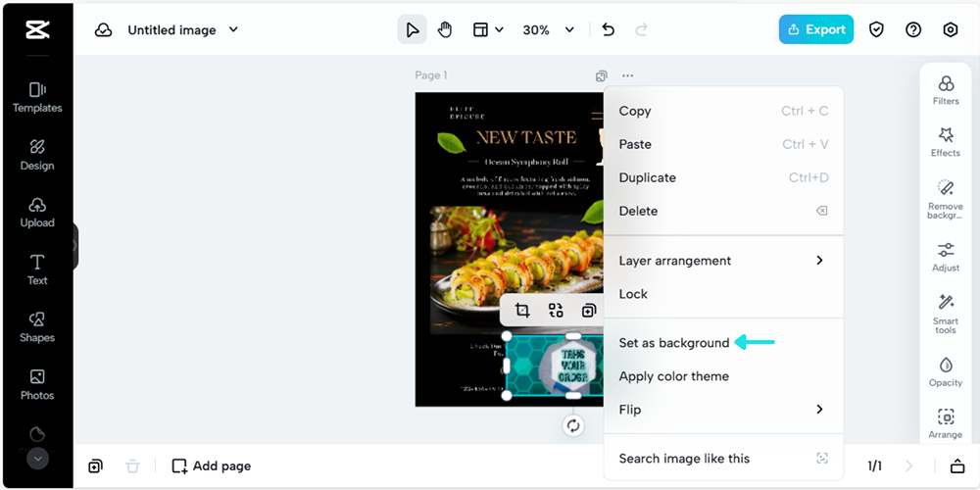Viewport: 980px width, 490px height.
Task: Open the Templates panel
Action: tap(37, 97)
